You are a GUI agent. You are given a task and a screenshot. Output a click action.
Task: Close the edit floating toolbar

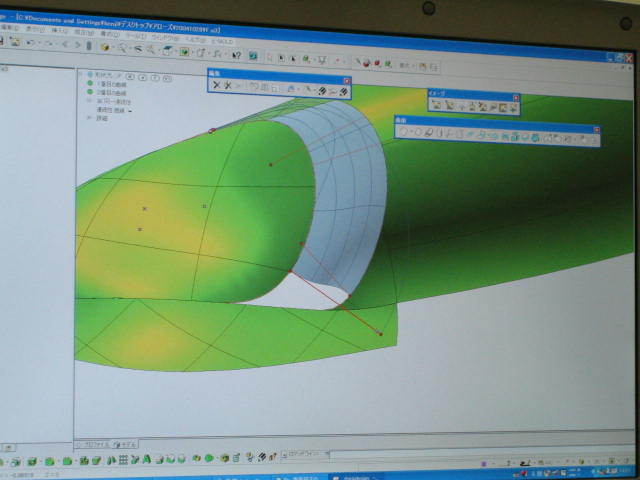click(x=347, y=81)
